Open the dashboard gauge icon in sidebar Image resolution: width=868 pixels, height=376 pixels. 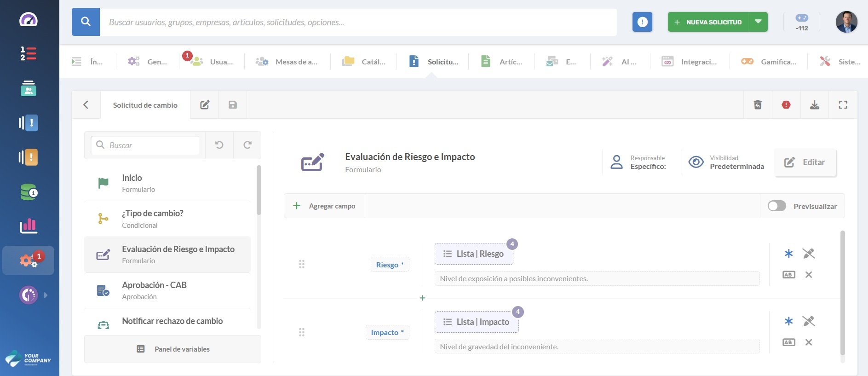[29, 20]
